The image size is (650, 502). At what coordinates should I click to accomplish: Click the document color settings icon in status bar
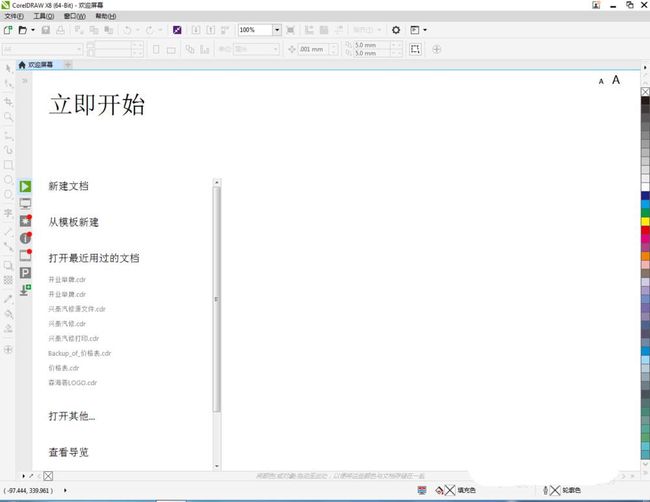[x=422, y=490]
